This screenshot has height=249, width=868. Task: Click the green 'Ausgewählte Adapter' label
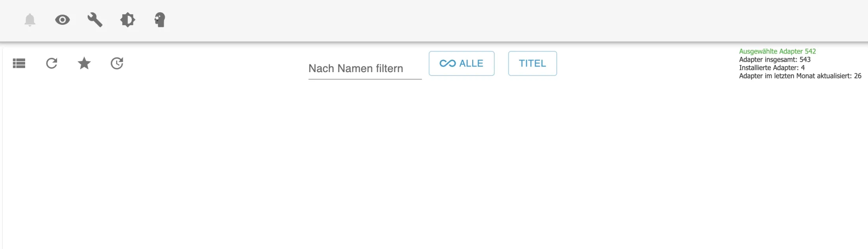coord(770,51)
